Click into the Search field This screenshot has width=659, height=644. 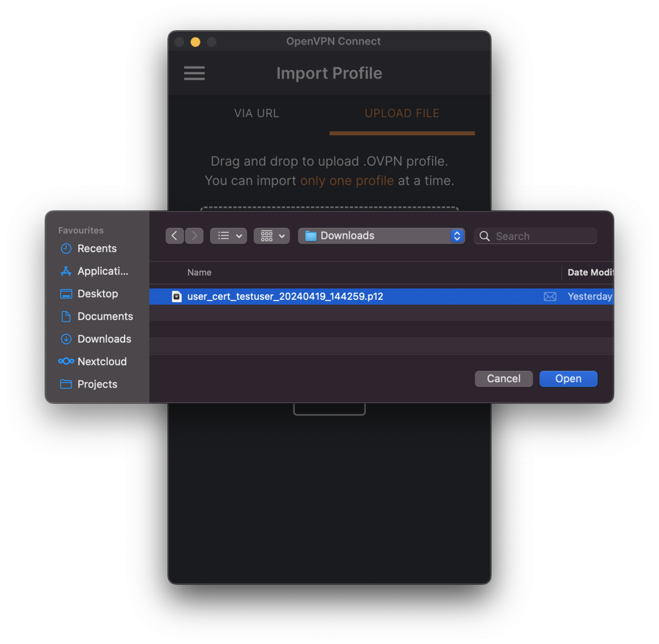click(544, 236)
